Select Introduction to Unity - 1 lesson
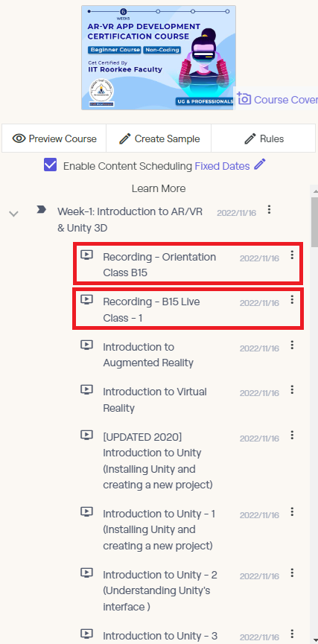The width and height of the screenshot is (318, 644). click(x=159, y=530)
